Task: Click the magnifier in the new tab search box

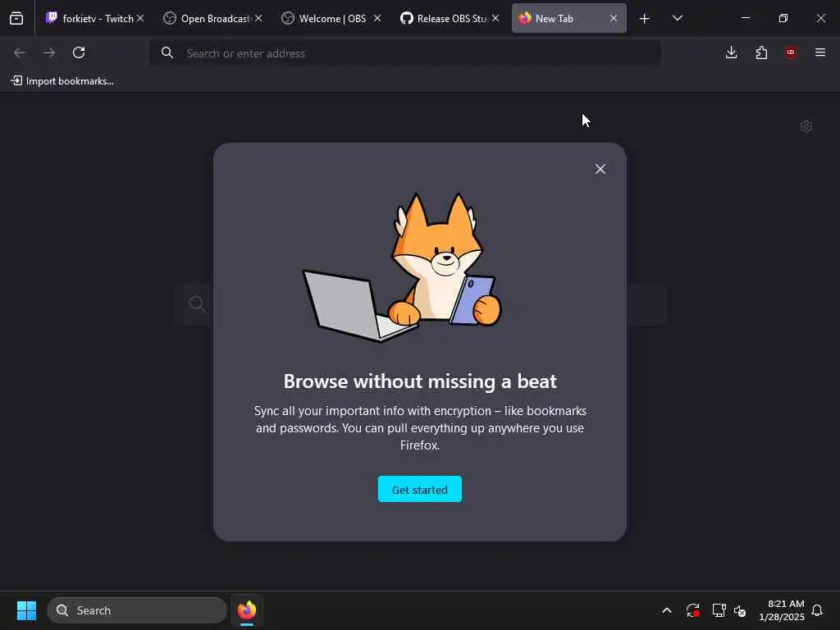Action: click(x=197, y=304)
